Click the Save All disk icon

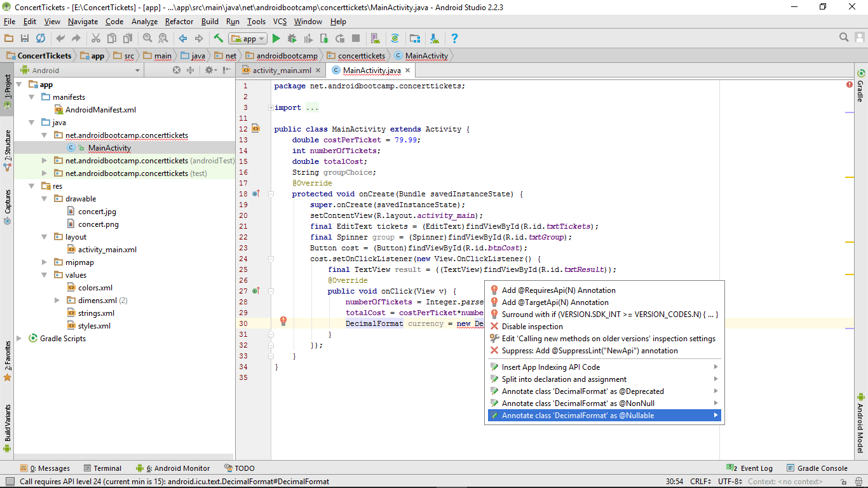point(25,39)
